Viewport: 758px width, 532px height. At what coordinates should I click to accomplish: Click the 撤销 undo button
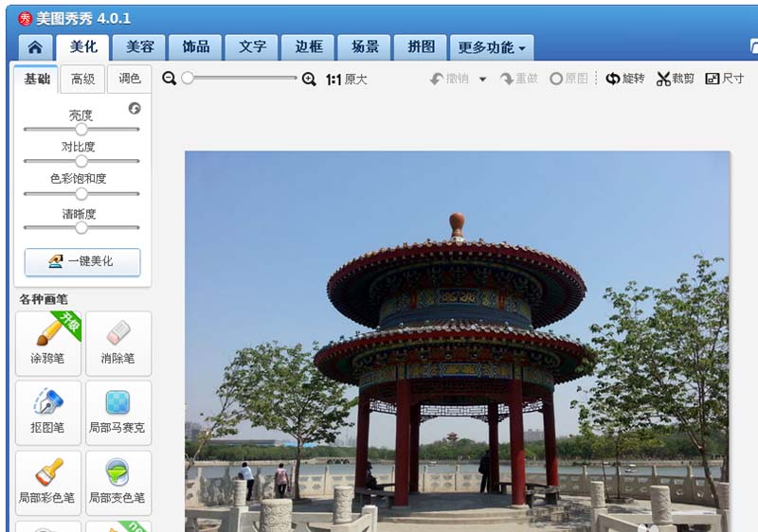click(x=449, y=79)
